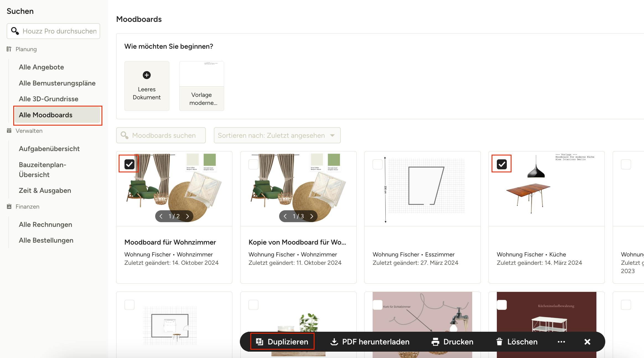This screenshot has width=644, height=358.
Task: Open Alle Bemusterungspläne in sidebar
Action: tap(57, 83)
